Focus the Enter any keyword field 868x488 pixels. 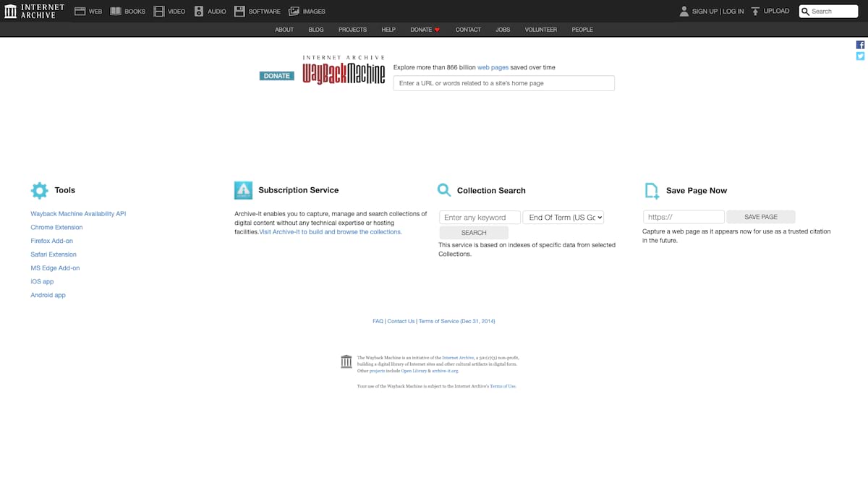pos(480,218)
